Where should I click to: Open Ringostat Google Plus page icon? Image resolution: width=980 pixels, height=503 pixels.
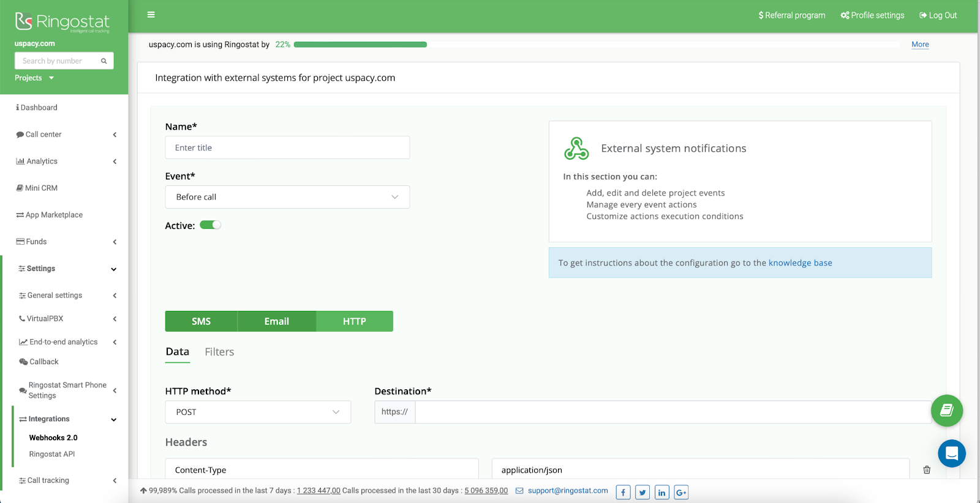pyautogui.click(x=681, y=493)
